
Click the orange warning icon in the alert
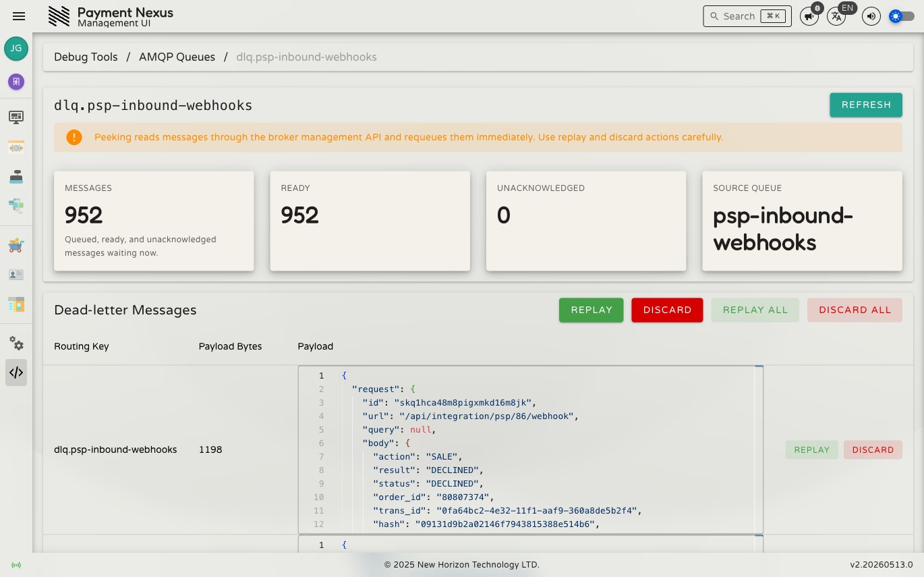tap(74, 137)
